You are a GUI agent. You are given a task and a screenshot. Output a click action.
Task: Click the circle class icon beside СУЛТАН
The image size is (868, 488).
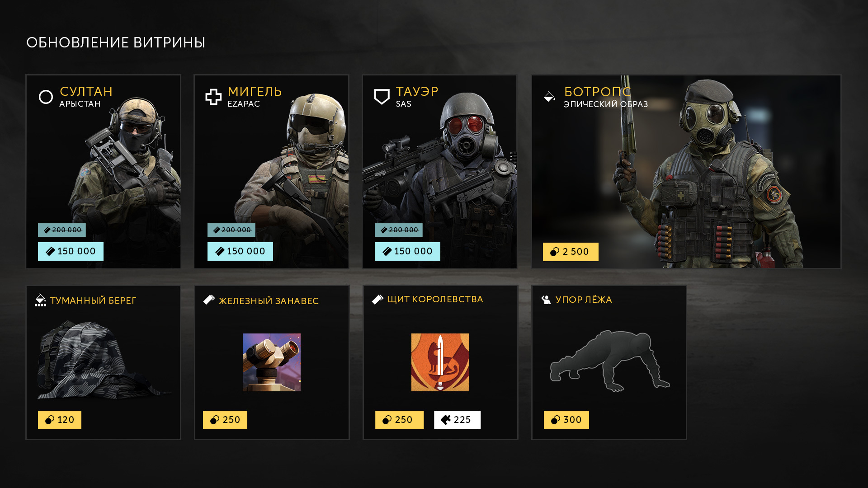46,97
